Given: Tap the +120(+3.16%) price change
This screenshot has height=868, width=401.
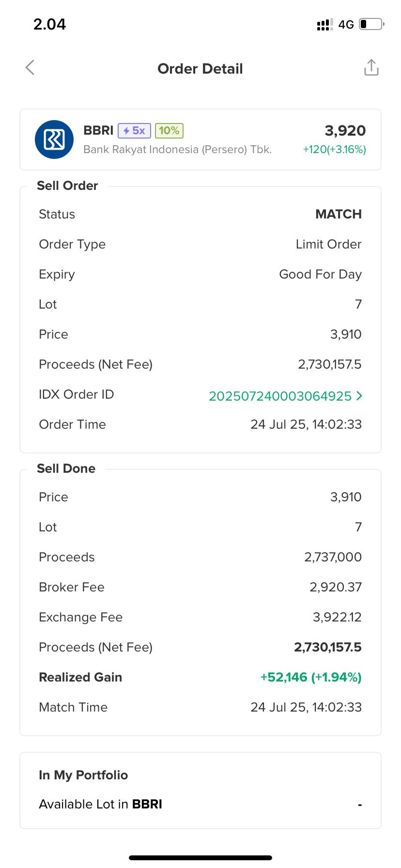Looking at the screenshot, I should pos(334,150).
